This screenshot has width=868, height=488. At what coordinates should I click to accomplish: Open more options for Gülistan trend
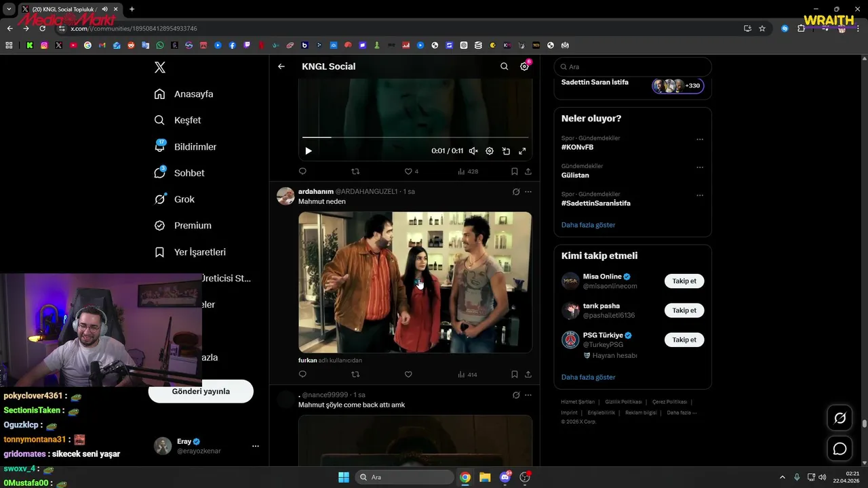700,167
